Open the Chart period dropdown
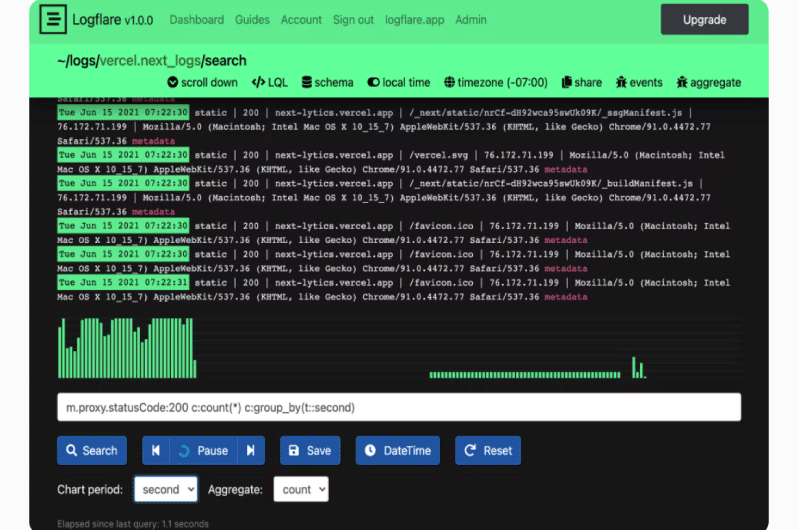 [166, 489]
